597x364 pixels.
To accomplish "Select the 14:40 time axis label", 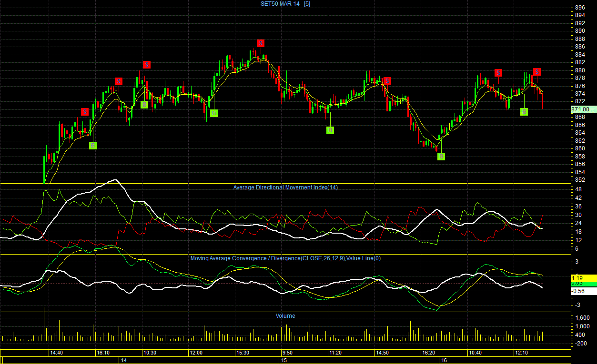I will point(57,353).
